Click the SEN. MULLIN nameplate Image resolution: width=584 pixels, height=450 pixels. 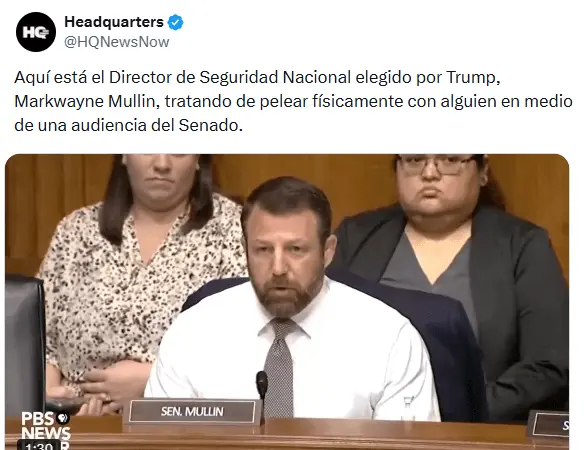[x=192, y=411]
